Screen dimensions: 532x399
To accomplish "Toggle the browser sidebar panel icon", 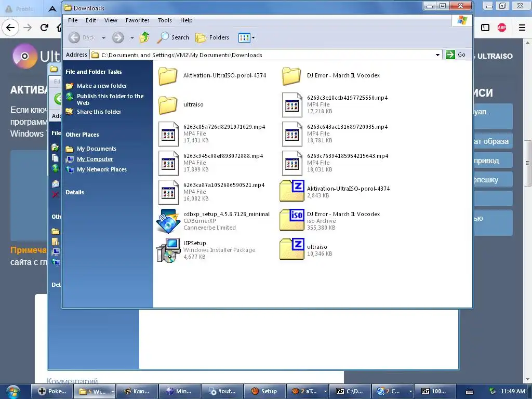I will click(485, 28).
